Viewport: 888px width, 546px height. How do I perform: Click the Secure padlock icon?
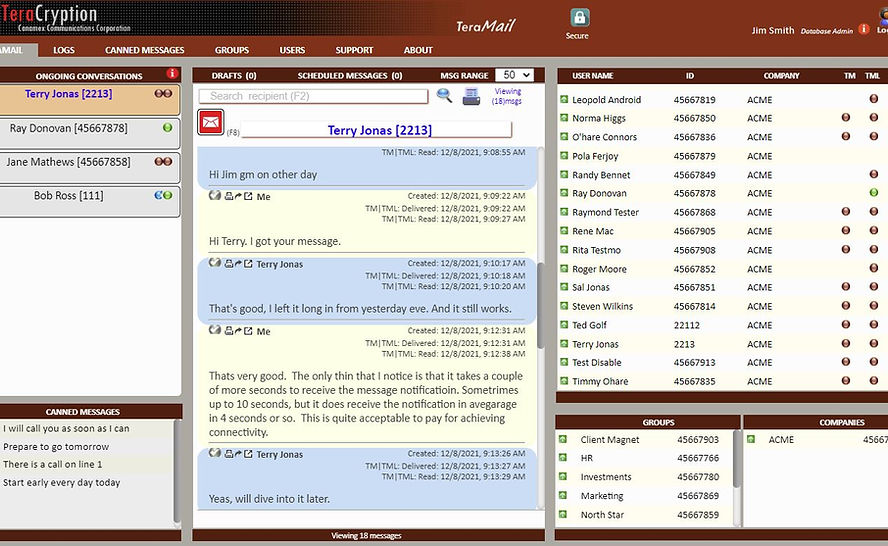tap(579, 18)
